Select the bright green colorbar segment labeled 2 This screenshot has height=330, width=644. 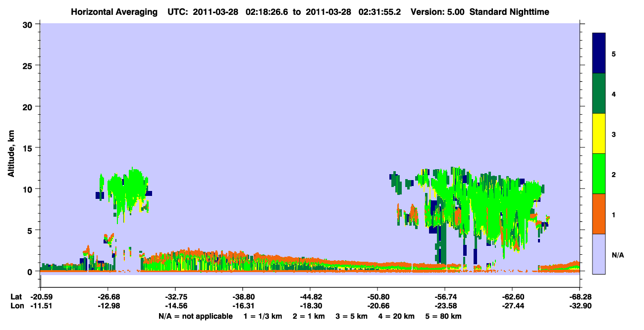click(x=599, y=174)
